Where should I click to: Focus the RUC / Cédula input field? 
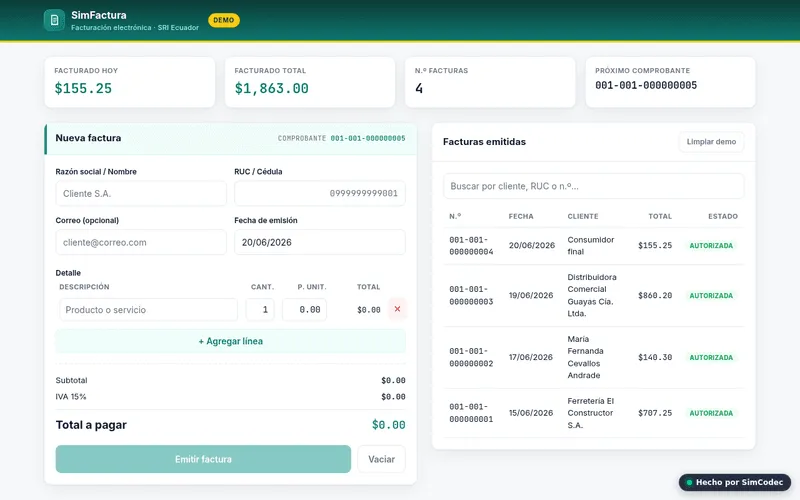tap(320, 193)
